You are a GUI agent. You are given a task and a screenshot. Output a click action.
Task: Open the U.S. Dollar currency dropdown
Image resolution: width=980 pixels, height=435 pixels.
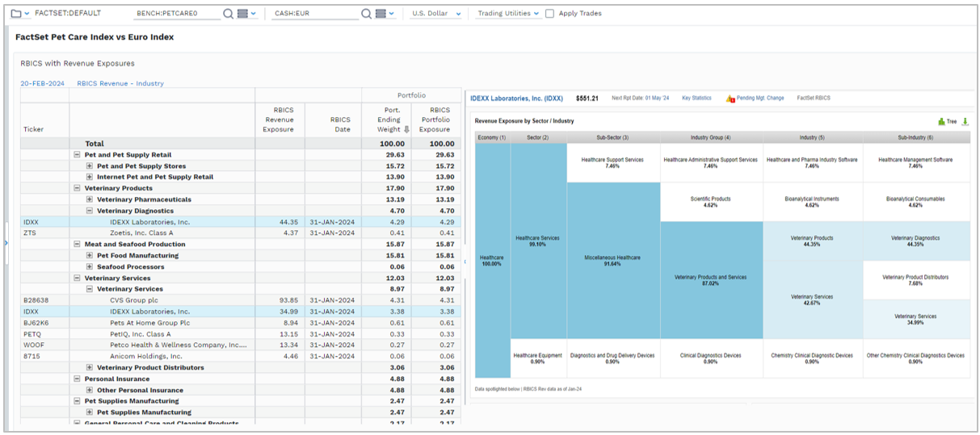436,14
